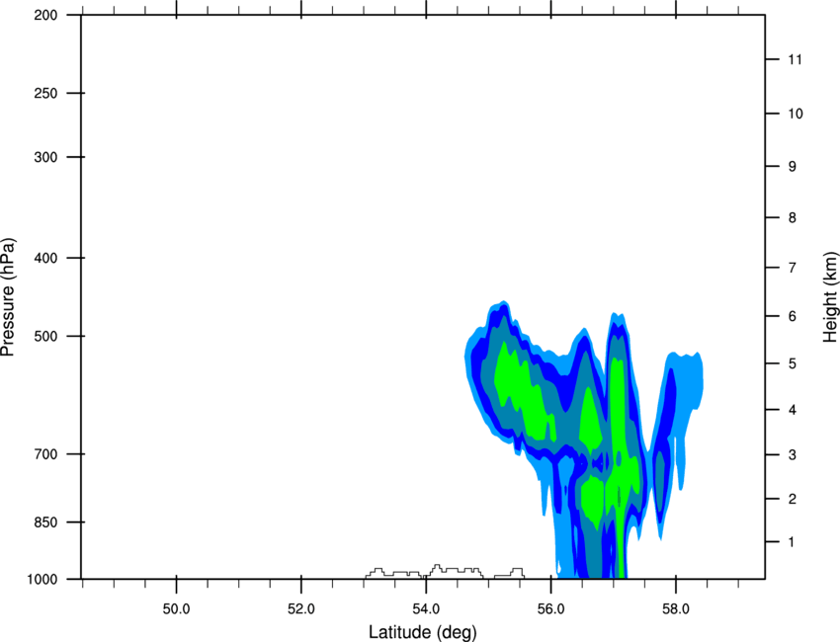The height and width of the screenshot is (642, 840).
Task: Click the 'Pressure (hPa)' axis title
Action: point(8,297)
